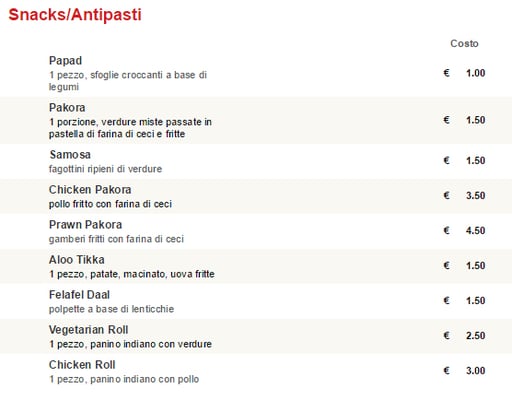Click the Prawn Pakora gamberi fritti description
Screen dimensions: 512x400
point(116,239)
